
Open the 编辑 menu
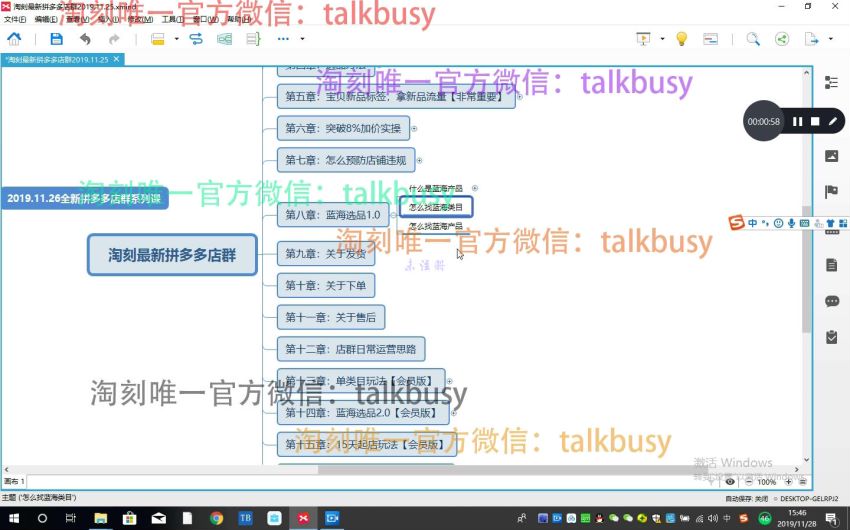(x=46, y=20)
